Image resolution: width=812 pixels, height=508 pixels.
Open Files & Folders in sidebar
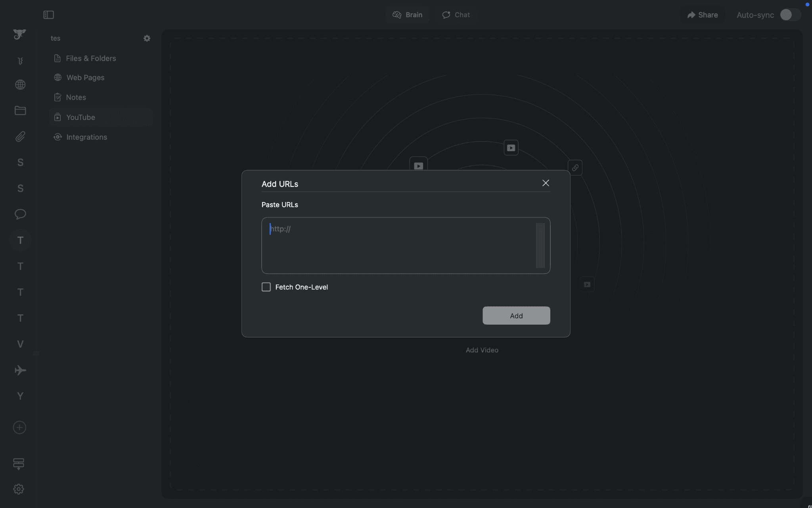[91, 58]
